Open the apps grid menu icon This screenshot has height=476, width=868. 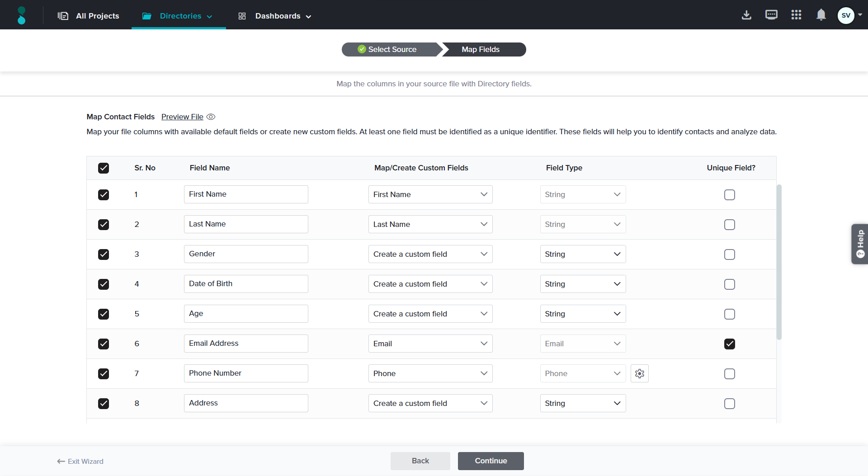(796, 15)
